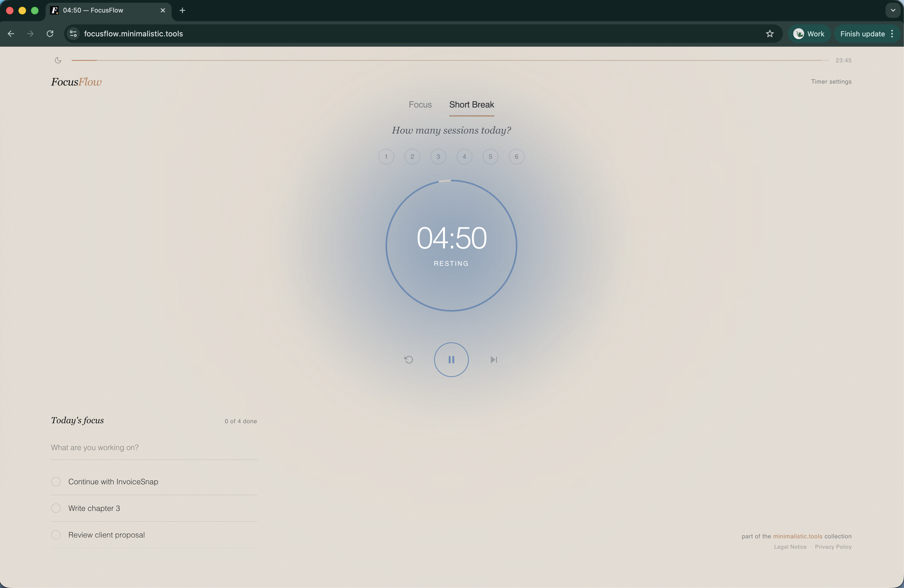904x588 pixels.
Task: Pause the running break timer
Action: (x=451, y=359)
